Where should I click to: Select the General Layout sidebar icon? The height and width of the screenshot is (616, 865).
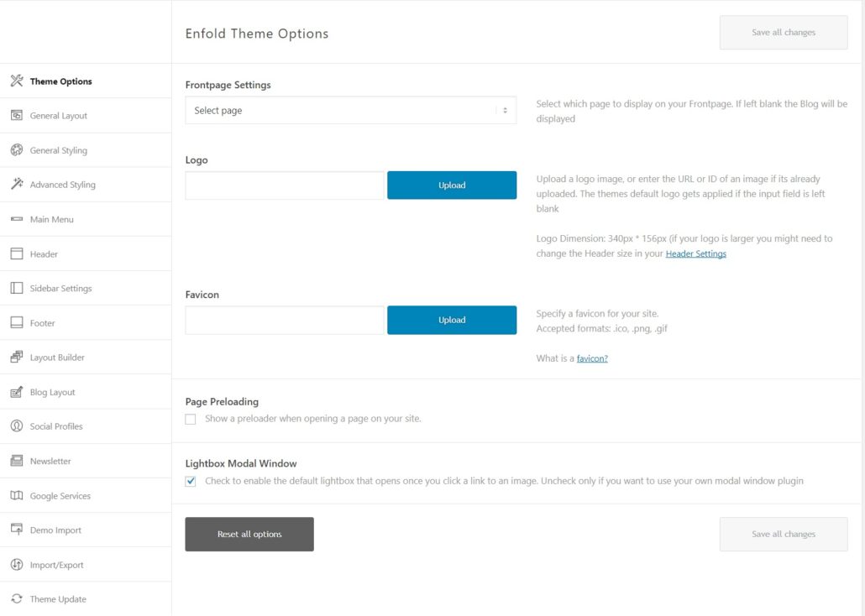tap(17, 115)
